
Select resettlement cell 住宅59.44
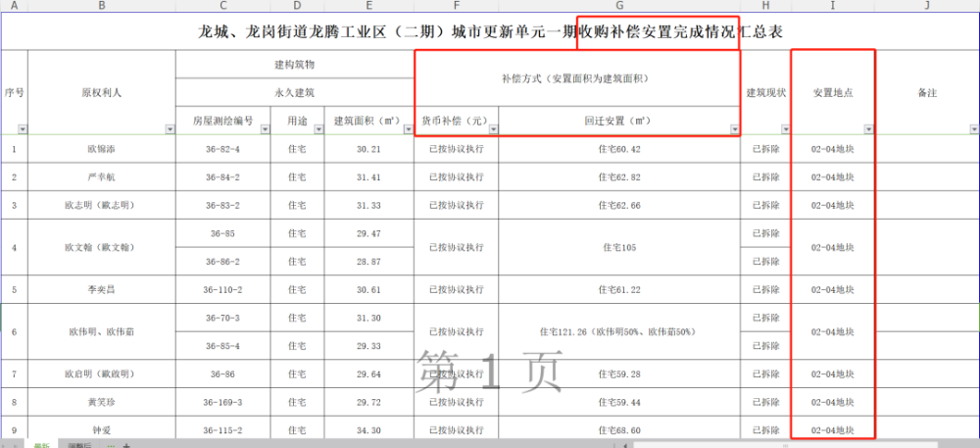(x=619, y=402)
